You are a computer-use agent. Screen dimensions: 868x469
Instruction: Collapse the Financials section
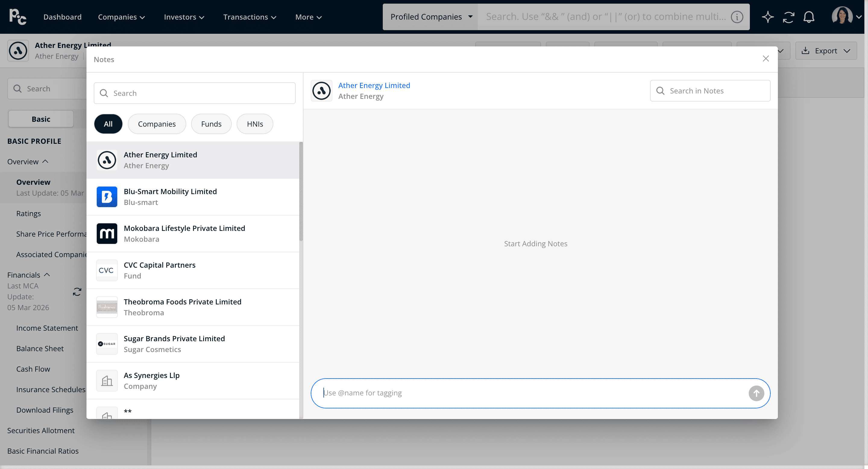(29, 275)
